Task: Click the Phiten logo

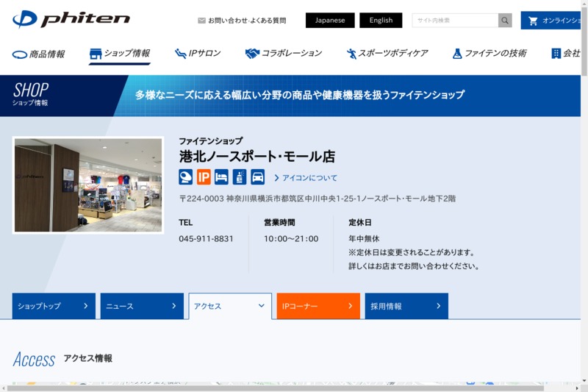Action: tap(71, 19)
